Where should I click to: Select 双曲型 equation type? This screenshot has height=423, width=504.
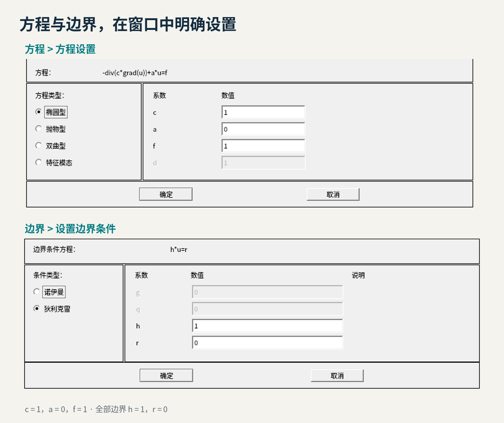38,146
